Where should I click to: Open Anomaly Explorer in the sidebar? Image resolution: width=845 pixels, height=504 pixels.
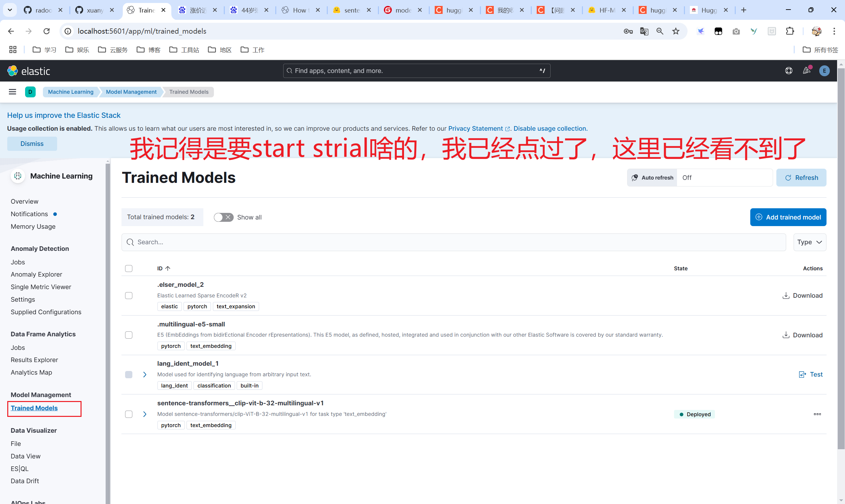pyautogui.click(x=36, y=274)
